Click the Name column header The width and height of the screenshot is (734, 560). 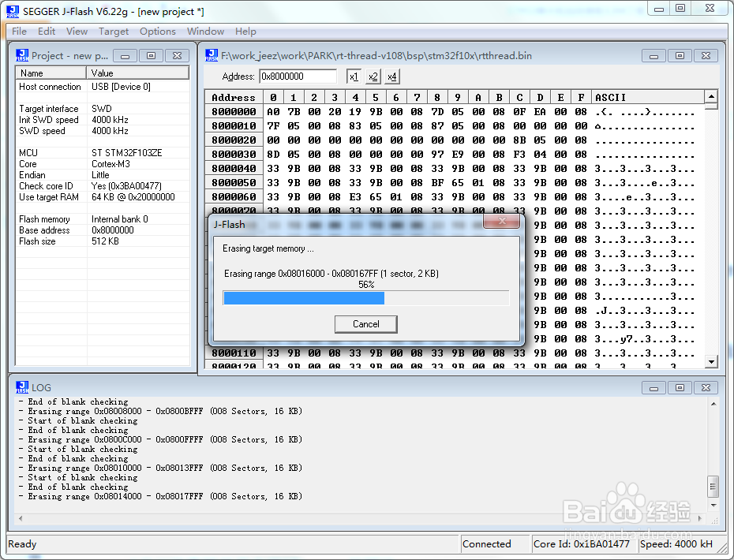pos(51,73)
